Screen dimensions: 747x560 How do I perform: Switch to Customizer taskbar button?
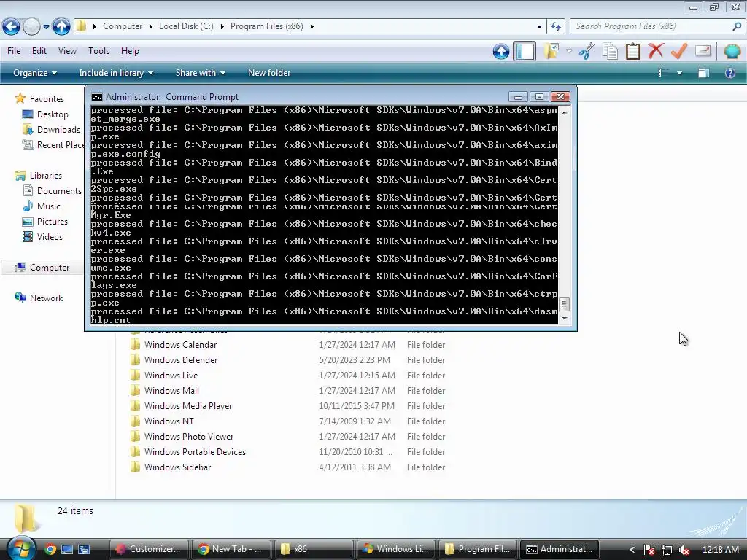pos(149,549)
